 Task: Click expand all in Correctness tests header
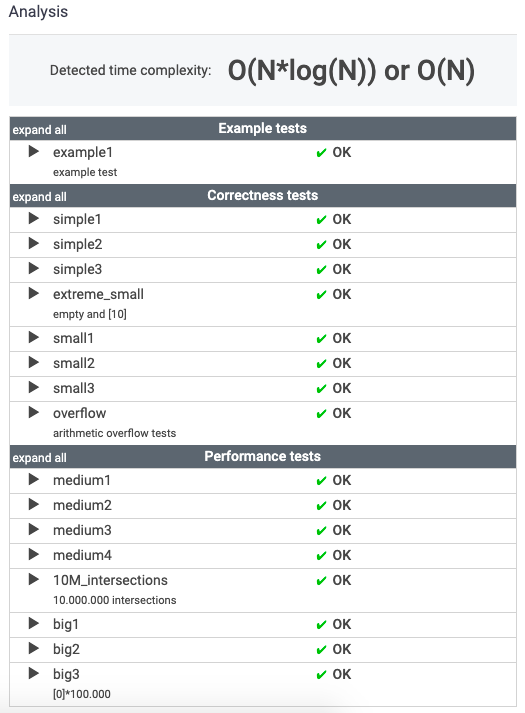(x=40, y=196)
